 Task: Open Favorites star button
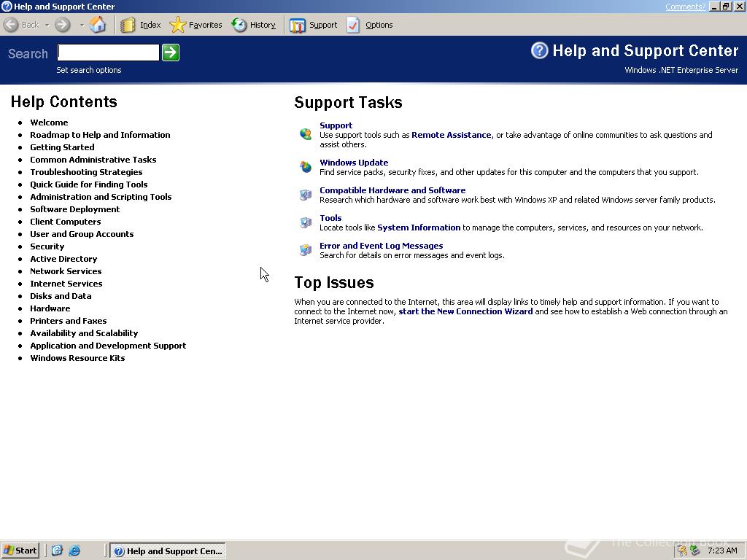coord(196,25)
